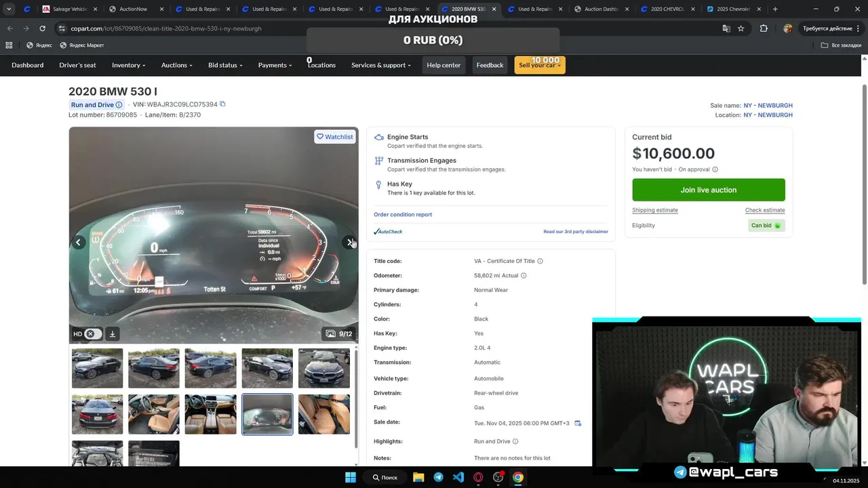Screen dimensions: 868x488
Task: Expand Sell your car dropdown
Action: point(540,65)
